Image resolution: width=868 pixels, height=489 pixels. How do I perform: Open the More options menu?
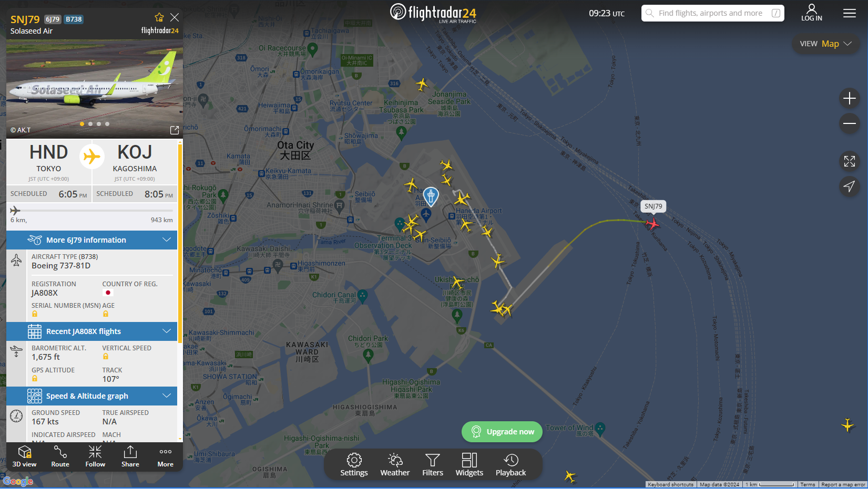pos(166,456)
